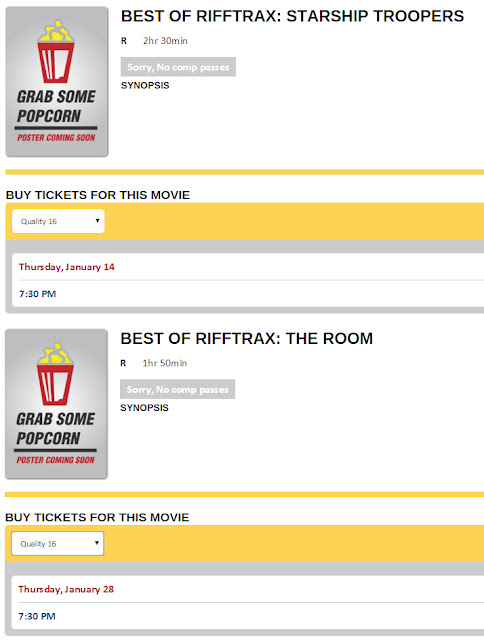Click the Thursday, January 28 date heading
This screenshot has width=484, height=640.
(66, 589)
